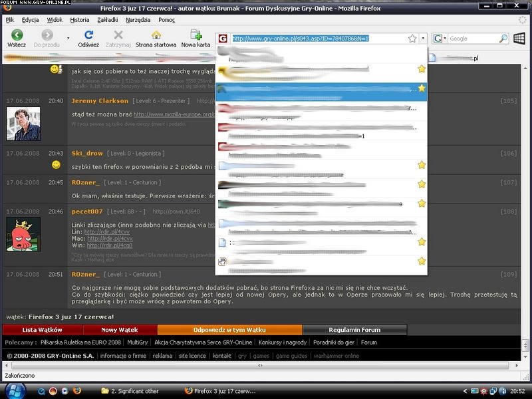Viewport: 532px width, 399px height.
Task: Expand the address bar history dropdown arrow
Action: point(424,39)
